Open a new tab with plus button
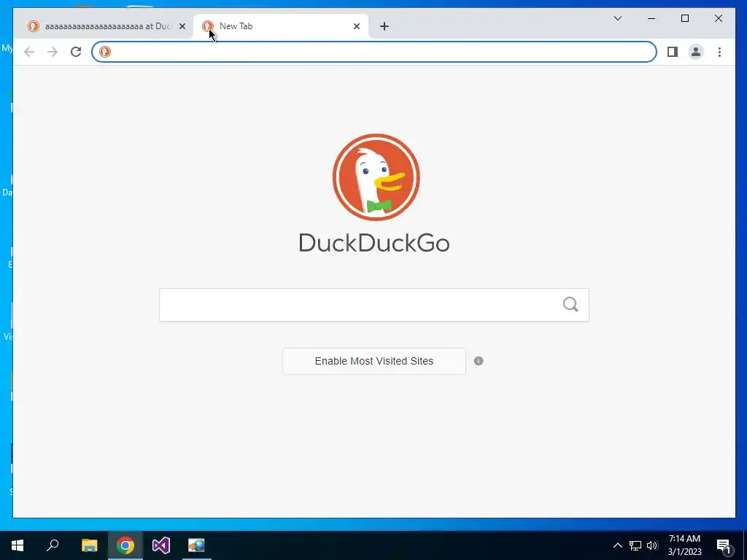The width and height of the screenshot is (747, 560). pos(384,27)
